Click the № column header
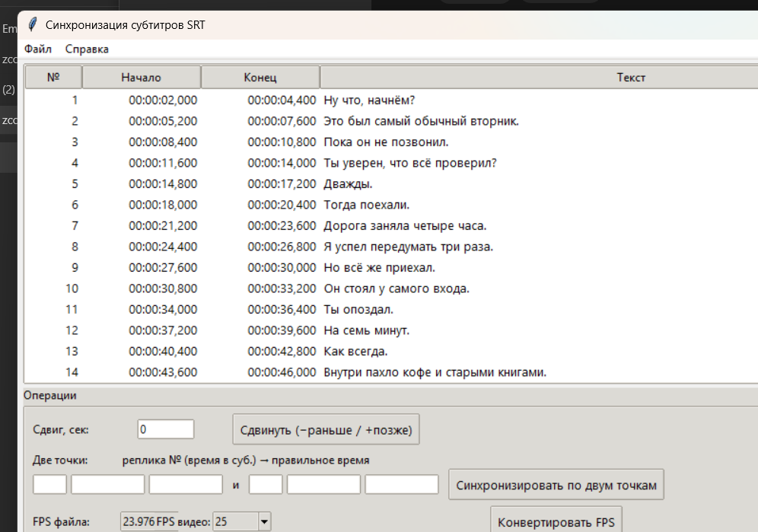The image size is (758, 532). (x=53, y=78)
